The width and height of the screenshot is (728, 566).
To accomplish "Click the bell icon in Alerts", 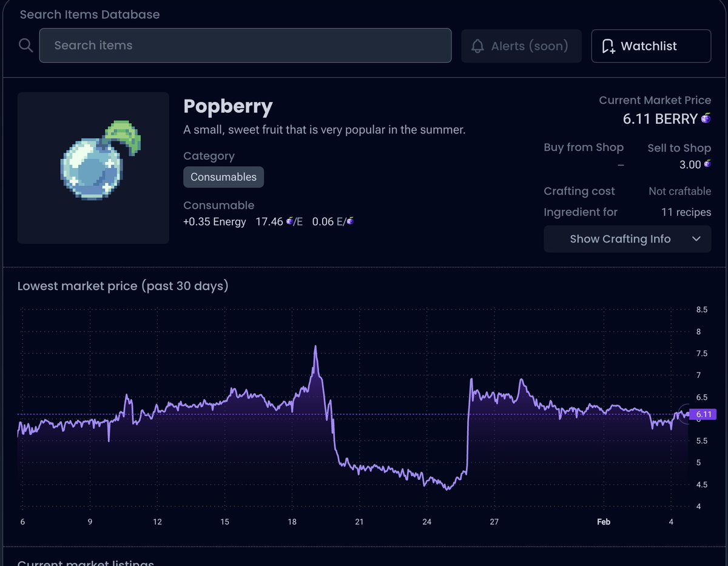I will pos(478,46).
